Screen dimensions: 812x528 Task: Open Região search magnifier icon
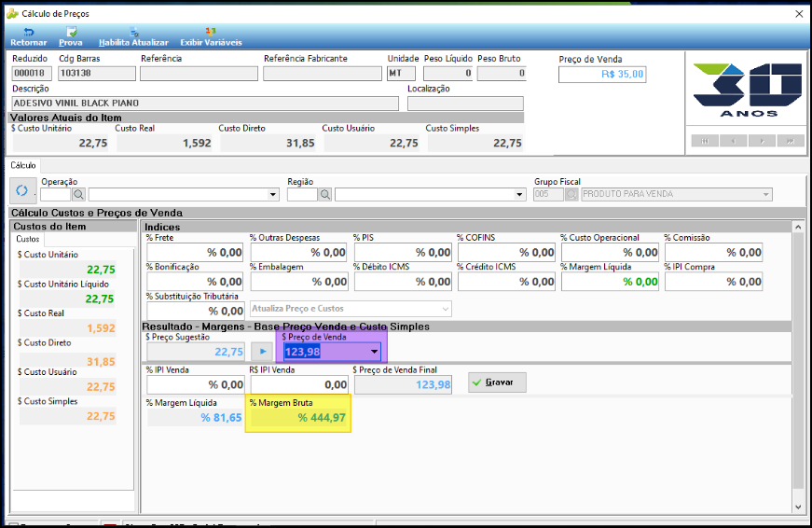(x=324, y=195)
